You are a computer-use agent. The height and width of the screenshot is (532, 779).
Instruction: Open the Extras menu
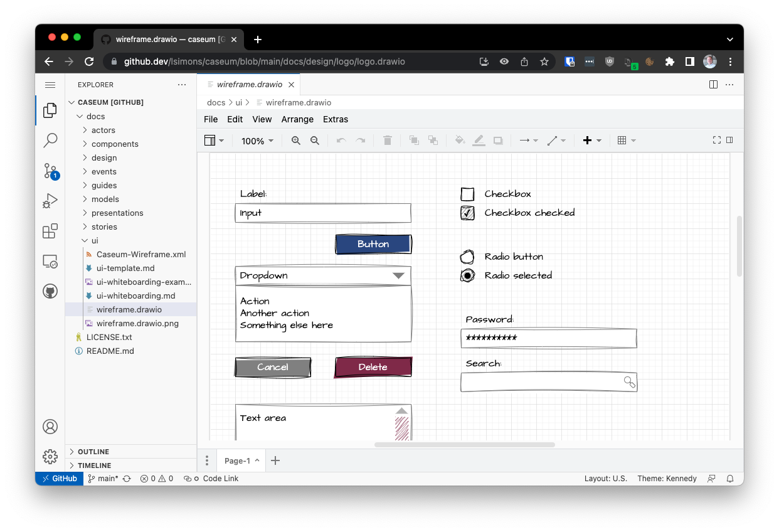(336, 119)
